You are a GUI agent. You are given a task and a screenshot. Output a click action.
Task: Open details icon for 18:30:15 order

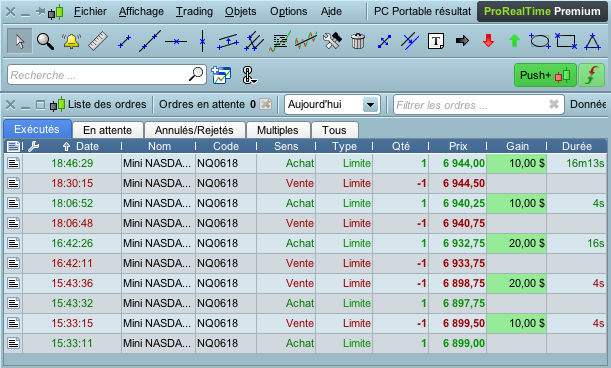pyautogui.click(x=13, y=183)
